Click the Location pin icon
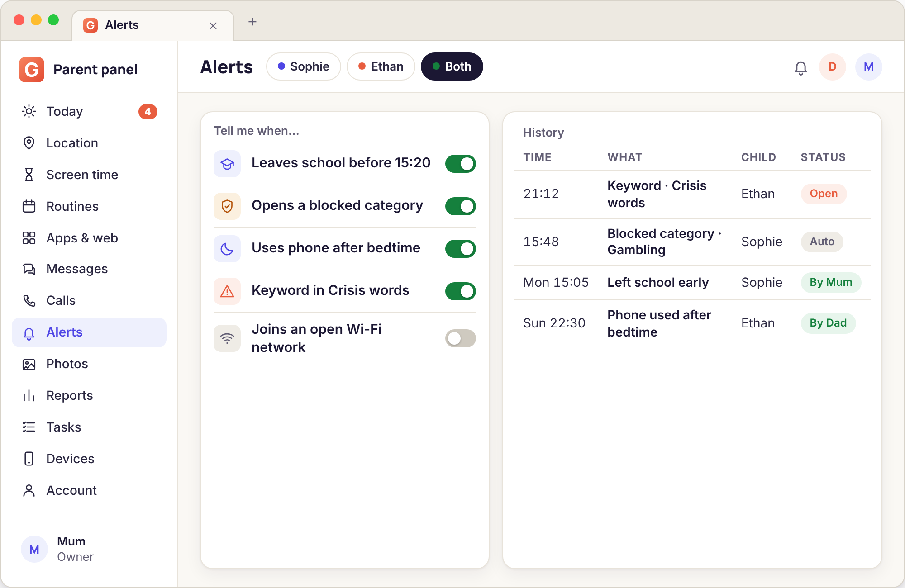The image size is (905, 588). click(x=29, y=143)
